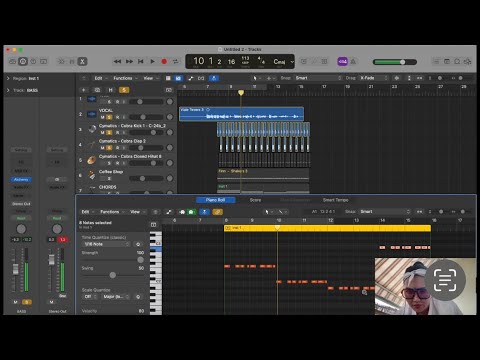Toggle the Editors button (scissors icon)
The height and width of the screenshot is (360, 480).
(x=83, y=62)
